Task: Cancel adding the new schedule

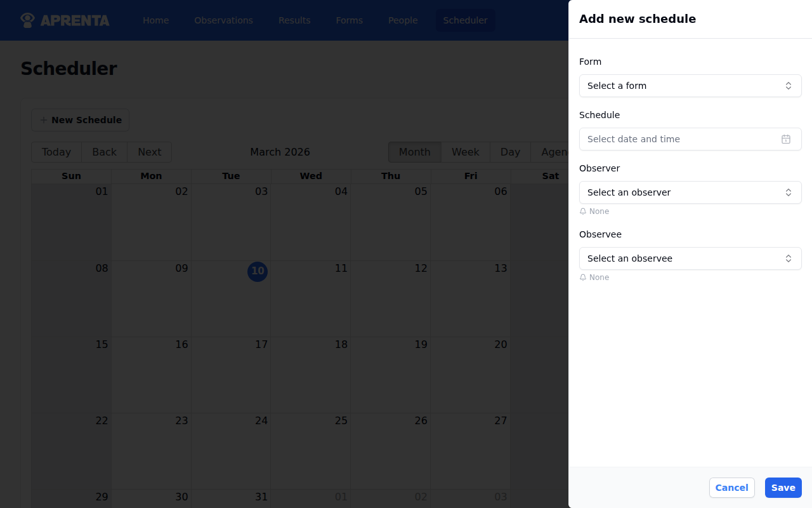Action: pyautogui.click(x=731, y=488)
